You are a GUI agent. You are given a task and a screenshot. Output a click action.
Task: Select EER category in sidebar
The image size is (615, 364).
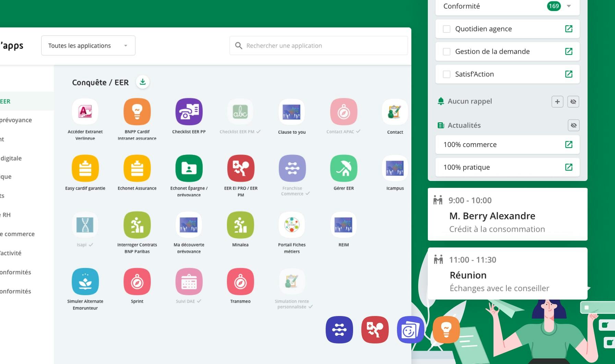27,101
